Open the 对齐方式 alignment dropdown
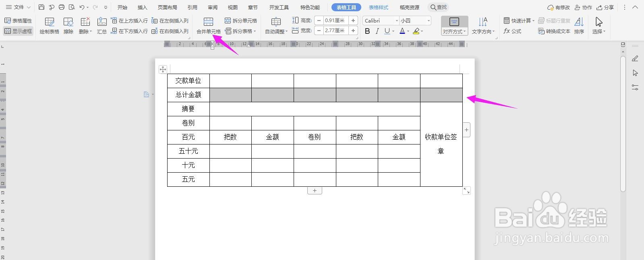Viewport: 644px width, 260px height. (454, 26)
